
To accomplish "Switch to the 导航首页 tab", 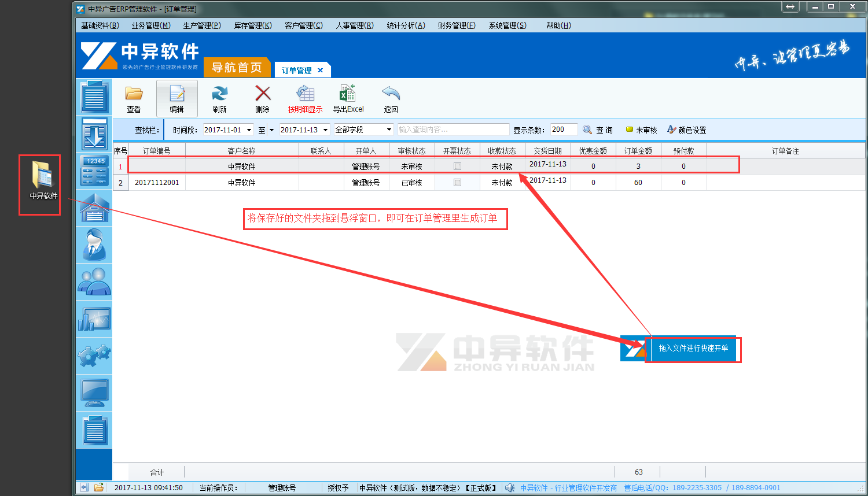I will (x=237, y=68).
